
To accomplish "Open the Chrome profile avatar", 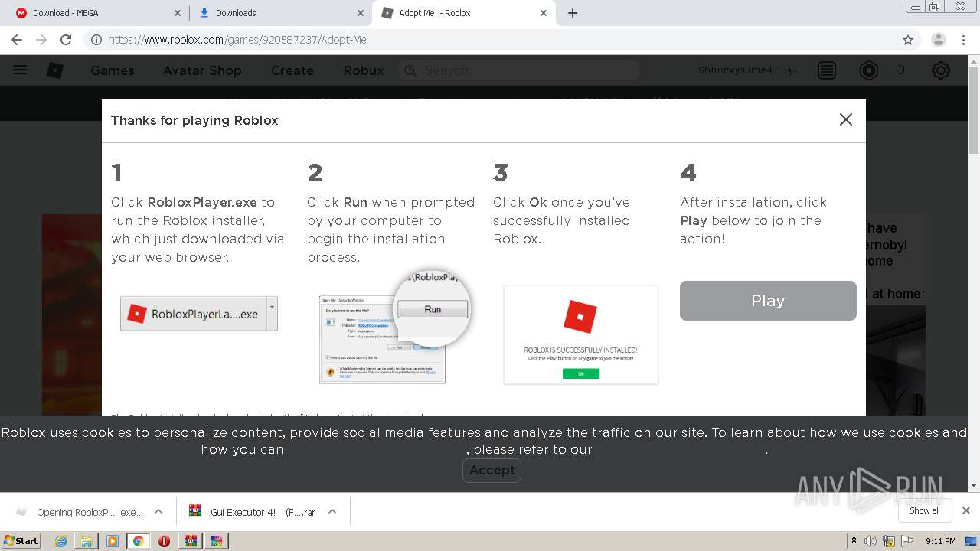I will (939, 40).
